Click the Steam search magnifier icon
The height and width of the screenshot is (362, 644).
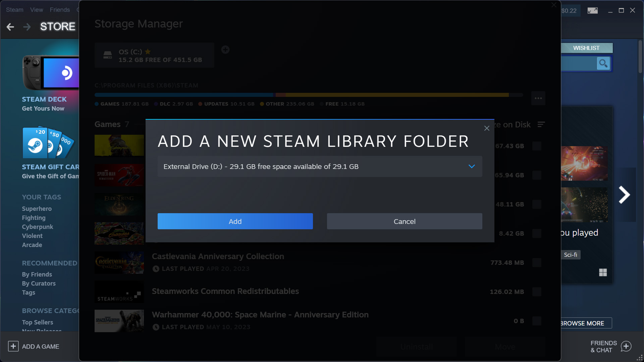click(x=603, y=63)
